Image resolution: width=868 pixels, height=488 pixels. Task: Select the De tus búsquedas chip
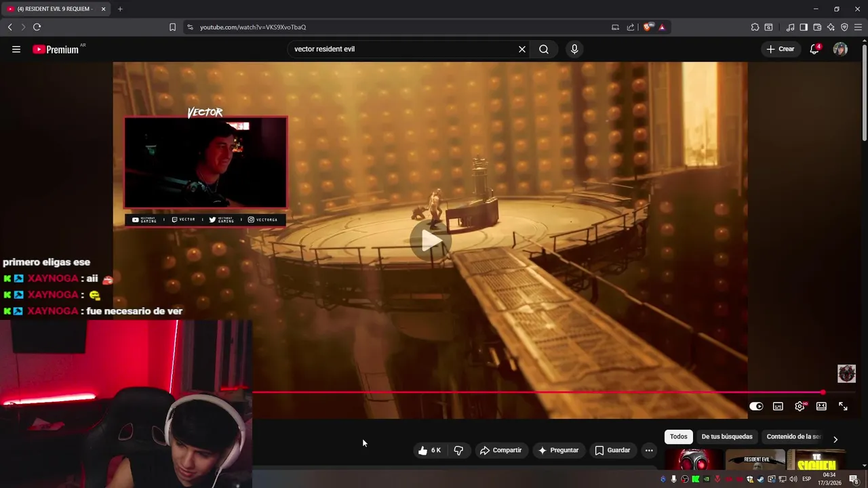[x=727, y=436]
